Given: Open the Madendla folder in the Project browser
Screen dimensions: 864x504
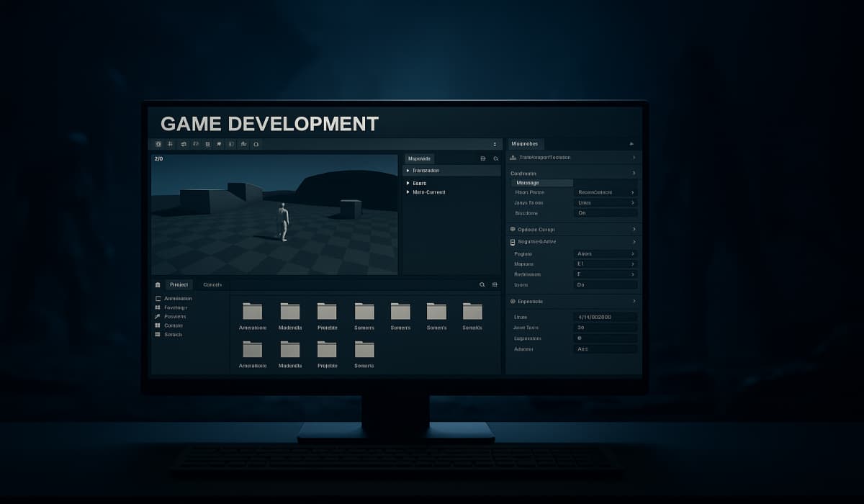Looking at the screenshot, I should [x=289, y=312].
